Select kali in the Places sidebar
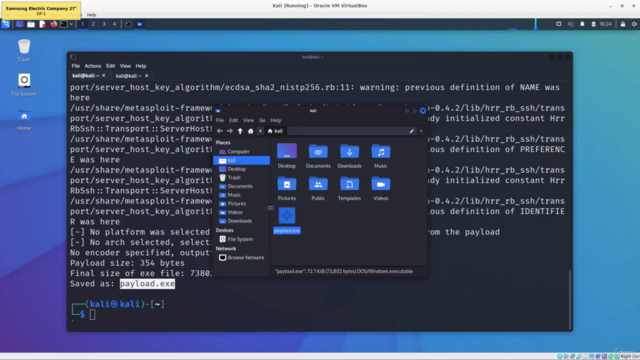 pyautogui.click(x=241, y=160)
